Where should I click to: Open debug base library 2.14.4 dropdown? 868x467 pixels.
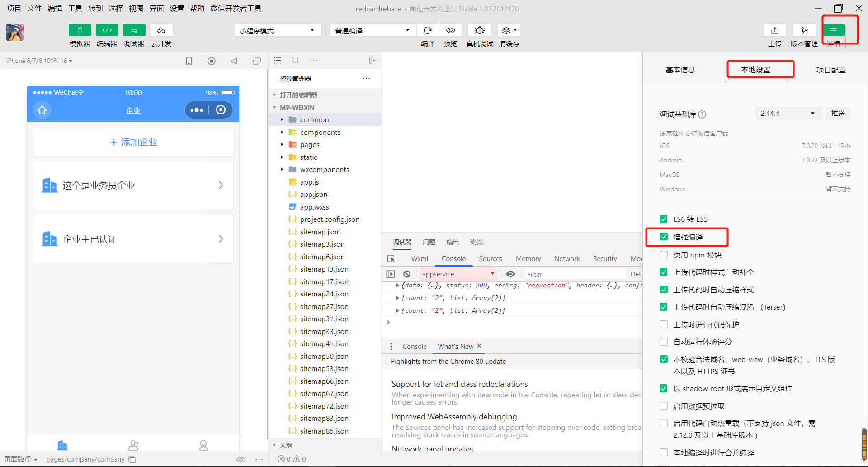point(788,114)
